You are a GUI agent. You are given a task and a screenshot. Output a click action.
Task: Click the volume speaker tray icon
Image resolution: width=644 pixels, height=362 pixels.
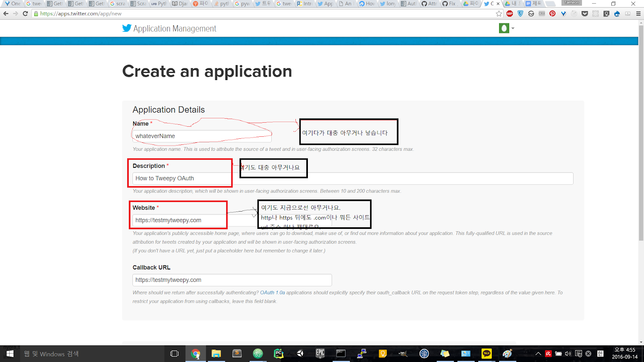568,354
